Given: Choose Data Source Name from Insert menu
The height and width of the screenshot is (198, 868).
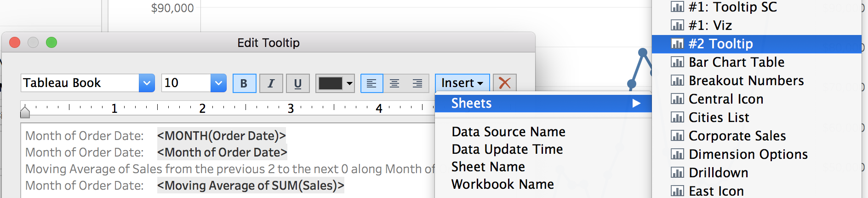Looking at the screenshot, I should point(508,132).
